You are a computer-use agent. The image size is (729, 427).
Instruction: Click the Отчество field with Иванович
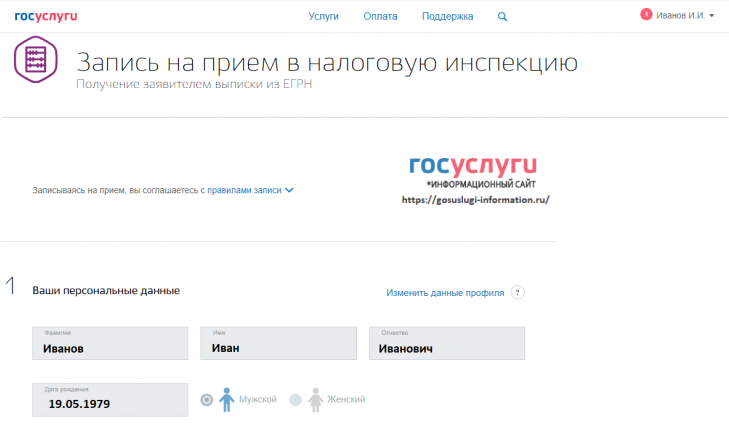click(x=447, y=343)
